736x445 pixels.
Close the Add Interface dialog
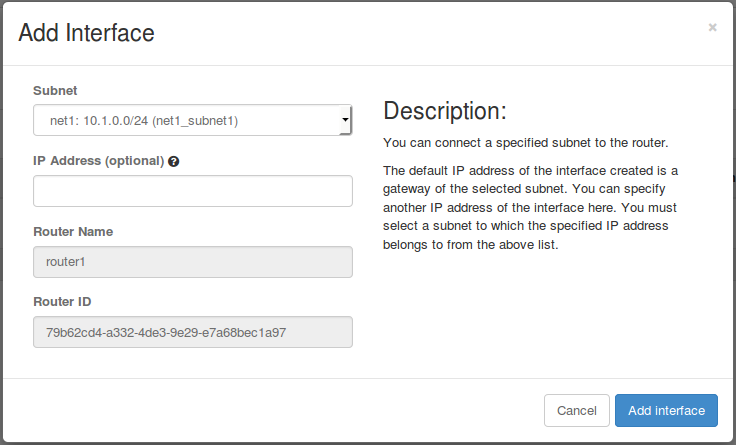712,28
